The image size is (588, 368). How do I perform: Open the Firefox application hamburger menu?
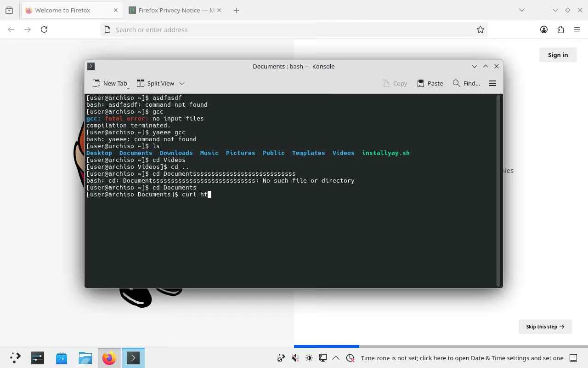pyautogui.click(x=577, y=29)
